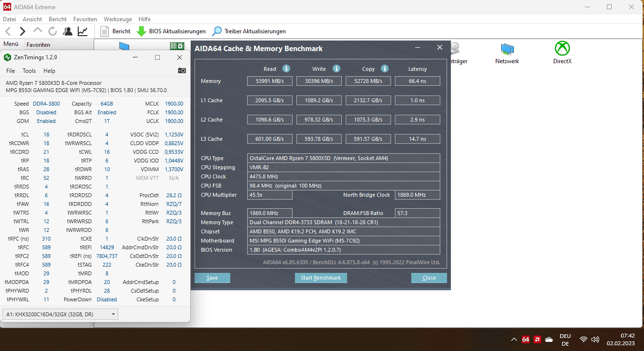Viewport: 644px width, 351px height.
Task: Close the benchmark dialog via Close button
Action: tap(429, 278)
